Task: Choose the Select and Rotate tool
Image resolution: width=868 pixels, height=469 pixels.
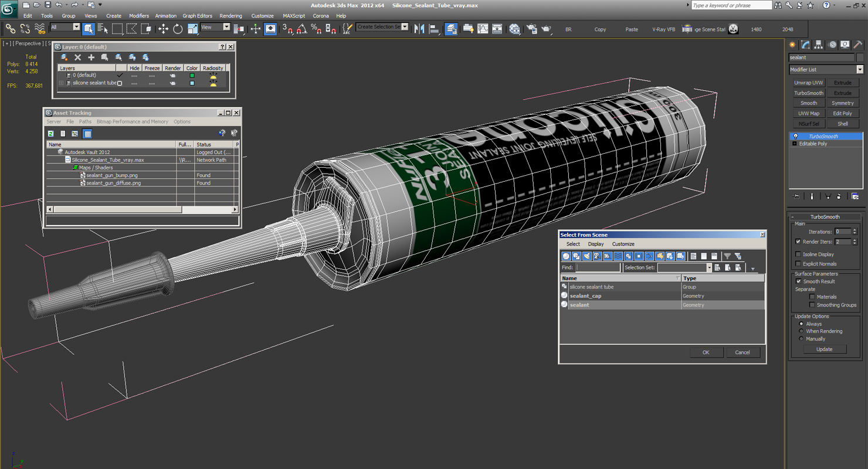Action: point(178,29)
